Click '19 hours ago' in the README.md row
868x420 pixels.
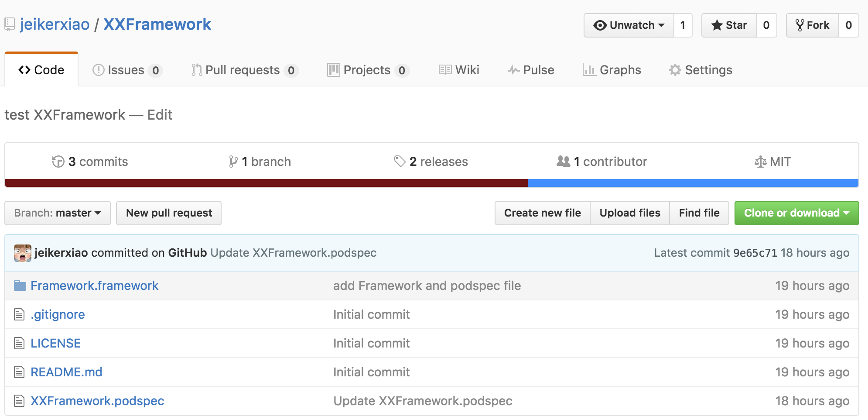[812, 372]
